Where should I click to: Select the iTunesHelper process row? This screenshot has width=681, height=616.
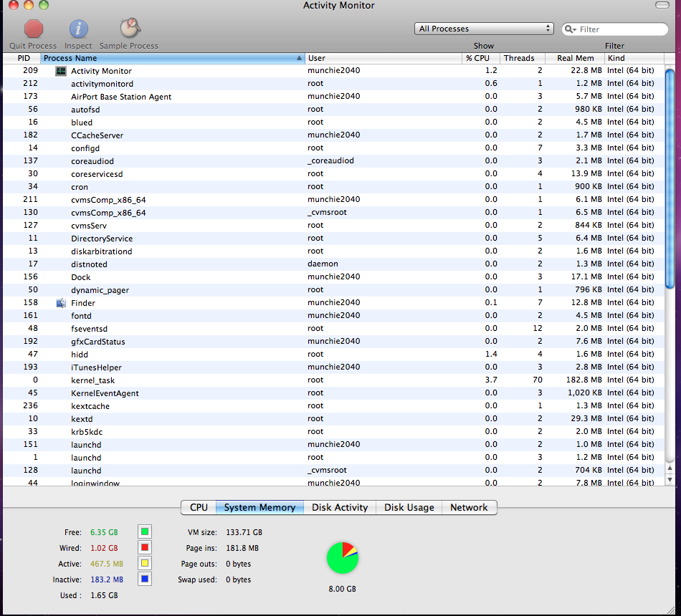coord(333,367)
